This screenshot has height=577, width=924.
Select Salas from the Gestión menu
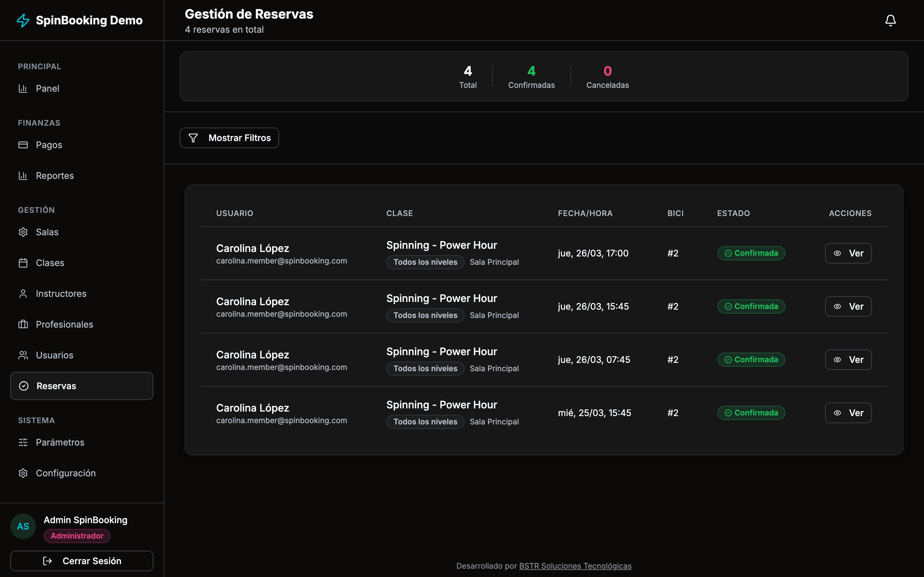[x=47, y=232]
